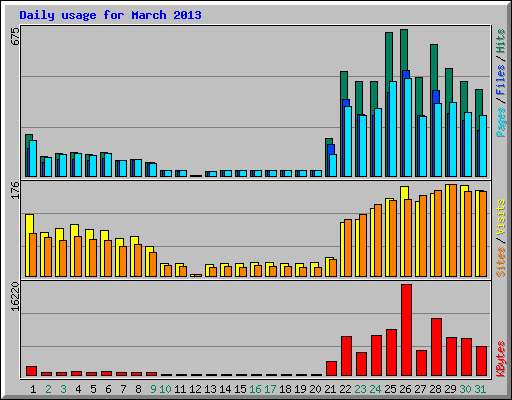This screenshot has height=400, width=512.
Task: Click day 30 on the x-axis
Action: click(x=465, y=389)
